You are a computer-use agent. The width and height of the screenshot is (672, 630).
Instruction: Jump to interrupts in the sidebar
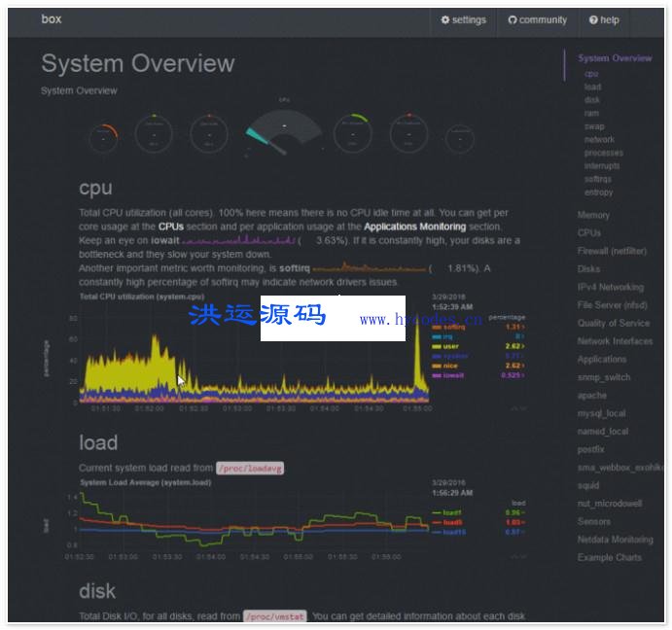pos(602,166)
